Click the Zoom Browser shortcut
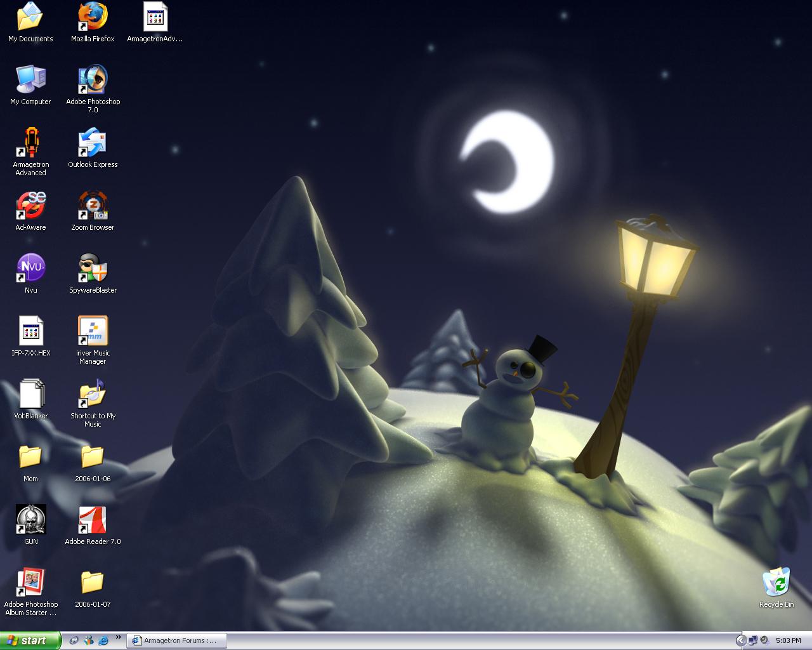Screen dimensions: 812x650 (x=93, y=206)
